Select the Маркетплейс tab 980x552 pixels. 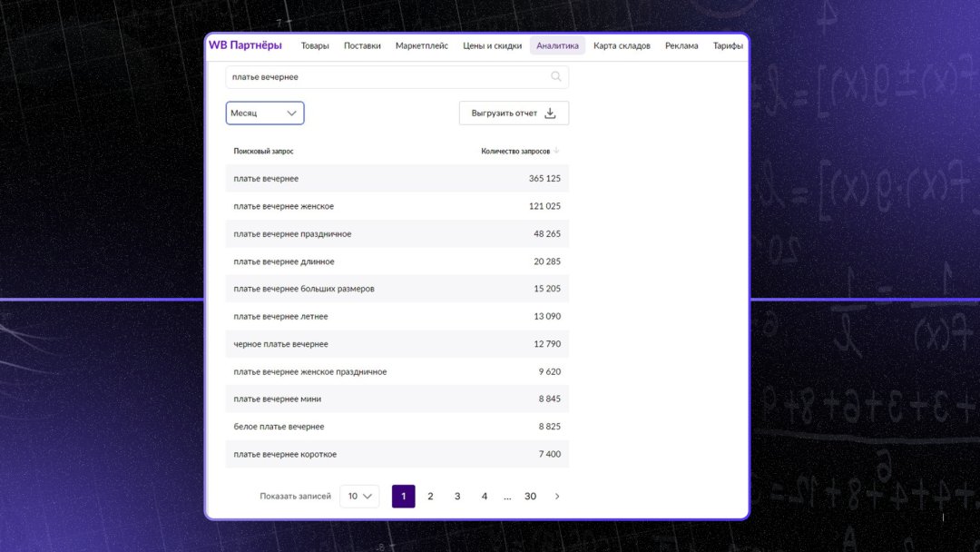pos(422,46)
